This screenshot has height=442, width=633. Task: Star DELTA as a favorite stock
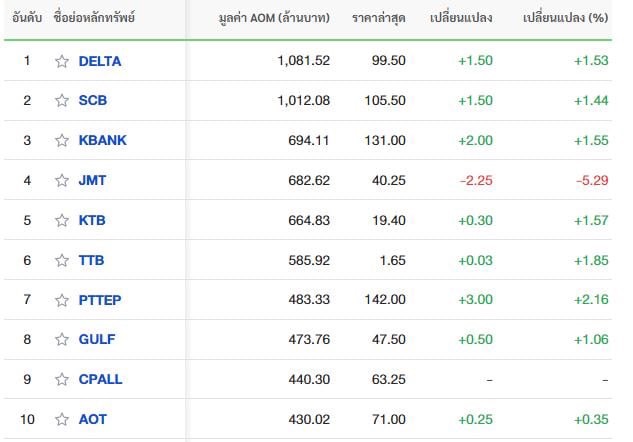(62, 61)
